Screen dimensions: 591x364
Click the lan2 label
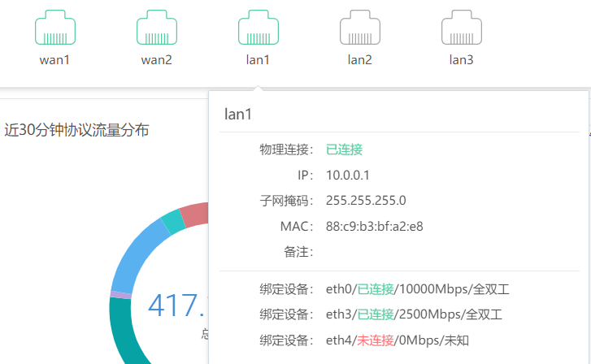(x=359, y=60)
